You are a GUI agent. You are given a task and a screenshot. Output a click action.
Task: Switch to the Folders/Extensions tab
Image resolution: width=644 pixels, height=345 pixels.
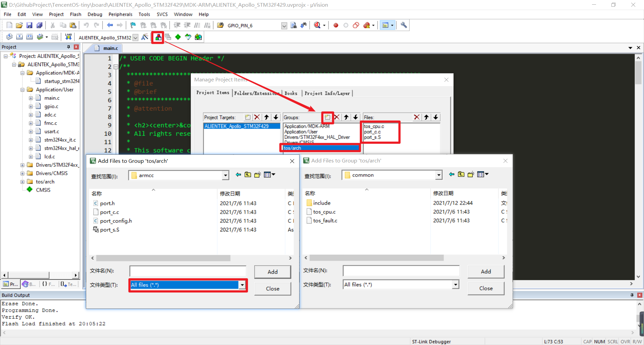[257, 93]
